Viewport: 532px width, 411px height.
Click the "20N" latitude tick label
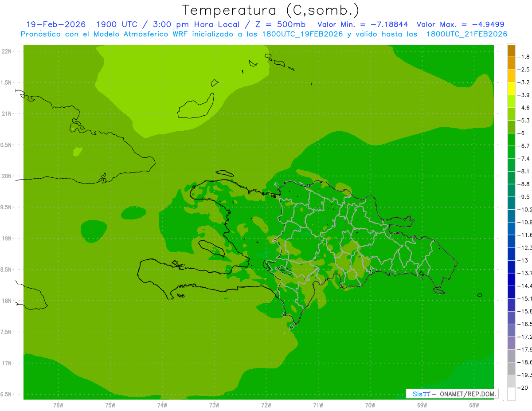tap(7, 176)
